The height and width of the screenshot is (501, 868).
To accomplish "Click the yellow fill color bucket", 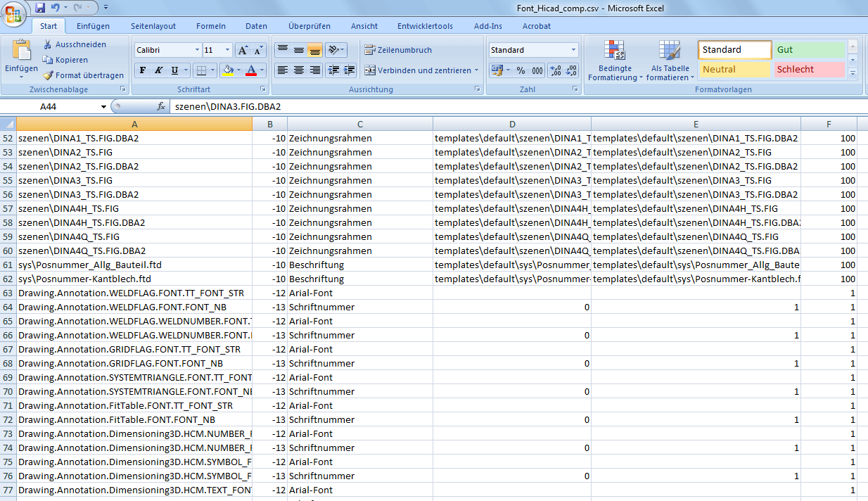I will [x=226, y=70].
